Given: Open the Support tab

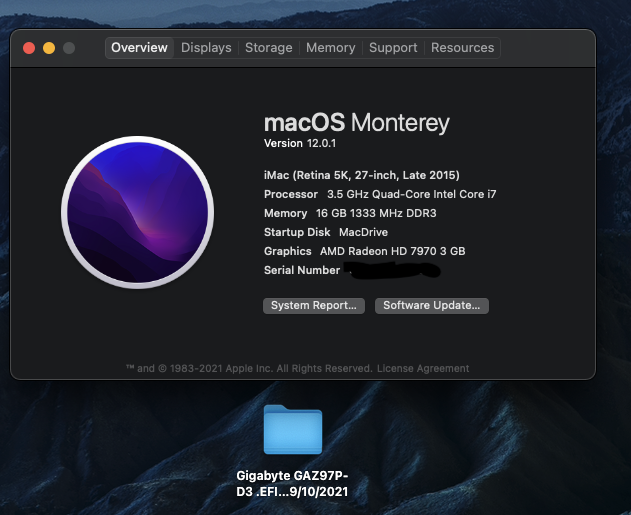Looking at the screenshot, I should pos(393,48).
